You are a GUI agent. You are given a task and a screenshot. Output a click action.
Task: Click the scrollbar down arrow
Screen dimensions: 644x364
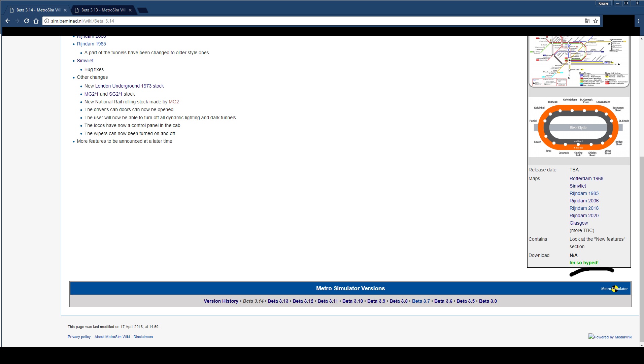[x=641, y=345]
